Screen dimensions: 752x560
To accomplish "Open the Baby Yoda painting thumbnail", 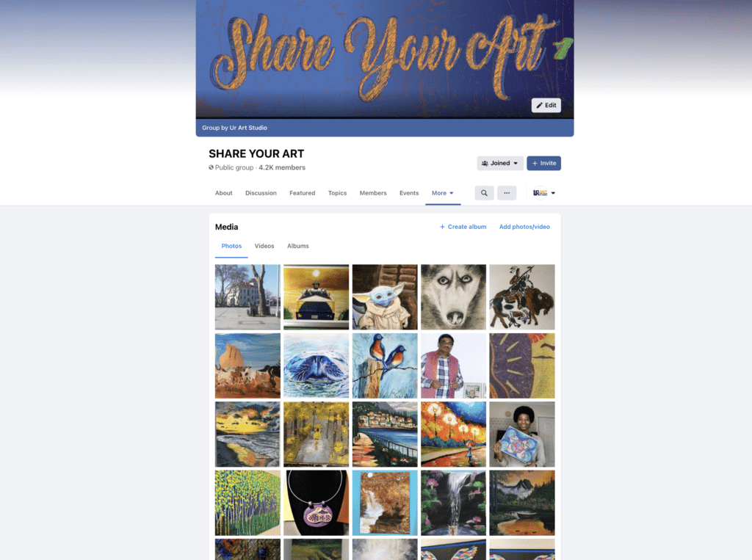I will point(385,297).
